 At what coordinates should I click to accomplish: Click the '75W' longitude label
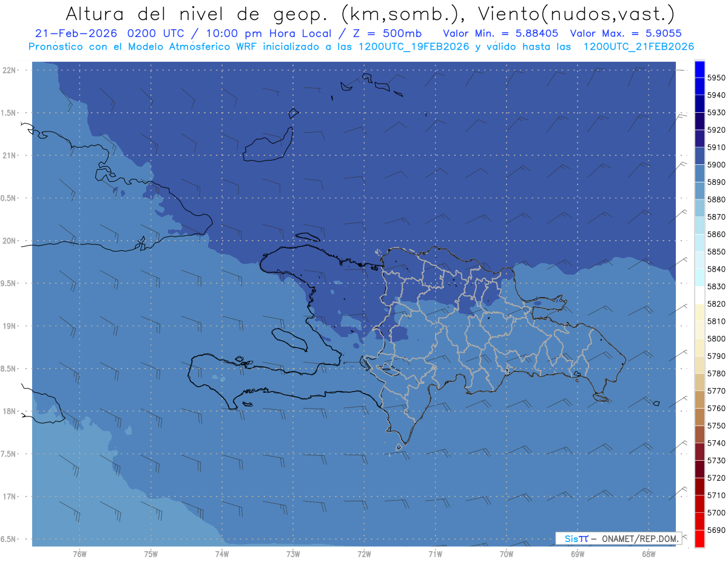(151, 554)
